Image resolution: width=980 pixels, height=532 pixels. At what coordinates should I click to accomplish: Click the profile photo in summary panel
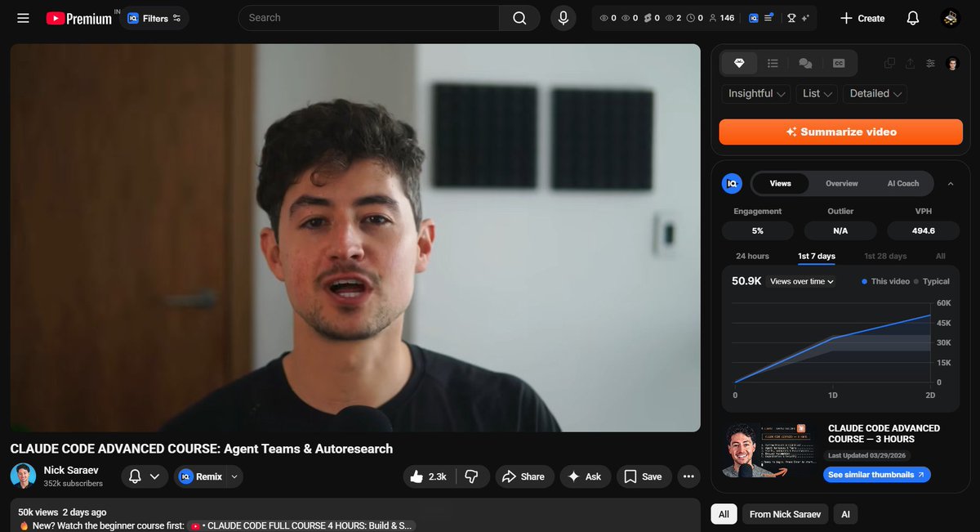coord(952,64)
